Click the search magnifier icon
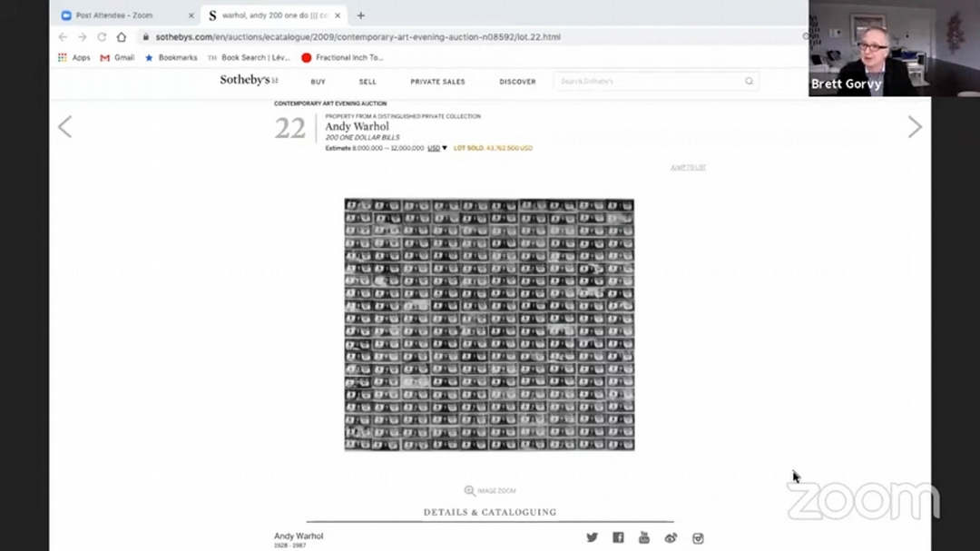 coord(749,82)
